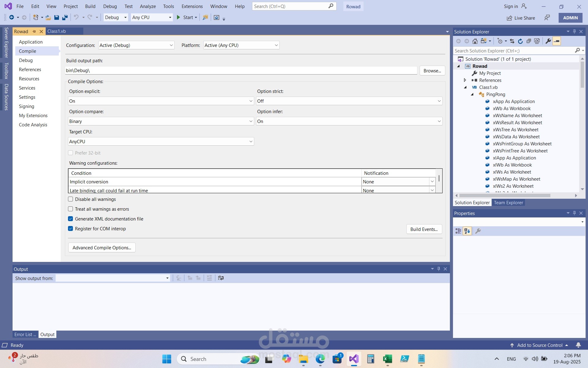Uncheck Register for COM interop
This screenshot has height=368, width=588.
[x=70, y=228]
